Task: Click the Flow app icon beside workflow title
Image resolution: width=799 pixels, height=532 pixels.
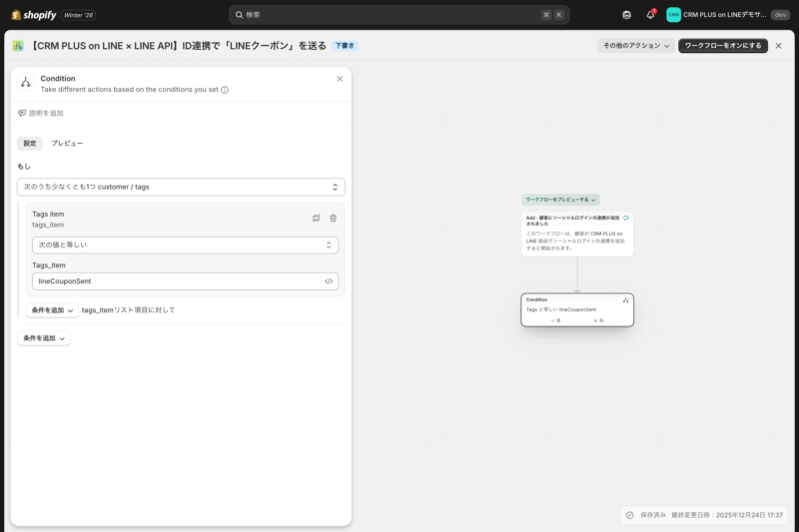Action: pyautogui.click(x=18, y=46)
